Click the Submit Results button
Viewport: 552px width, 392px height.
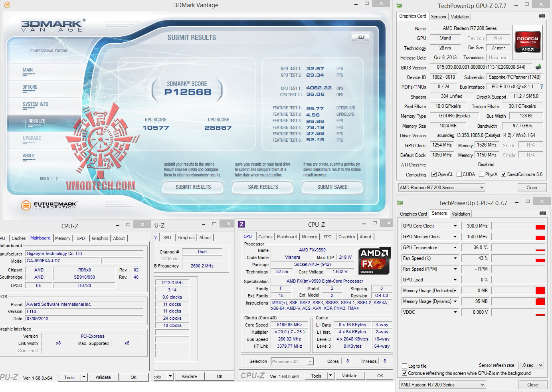click(193, 187)
